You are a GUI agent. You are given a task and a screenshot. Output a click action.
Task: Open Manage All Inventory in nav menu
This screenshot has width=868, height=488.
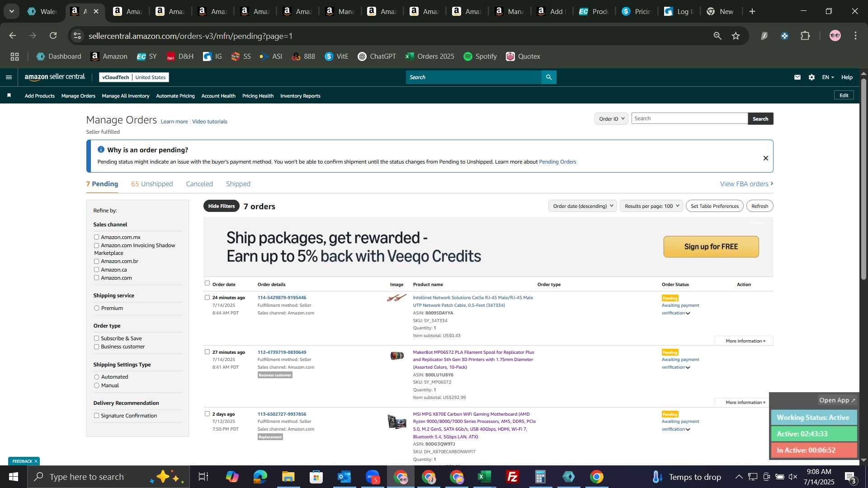point(126,96)
